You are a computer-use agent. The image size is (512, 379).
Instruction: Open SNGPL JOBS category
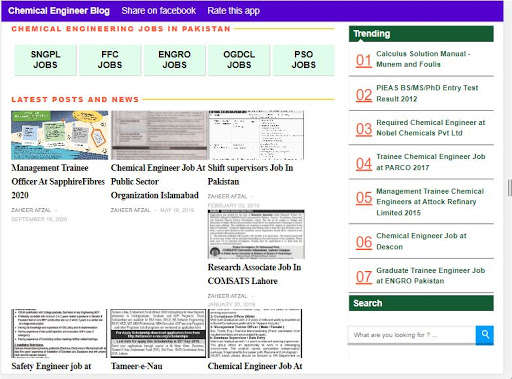pyautogui.click(x=45, y=60)
